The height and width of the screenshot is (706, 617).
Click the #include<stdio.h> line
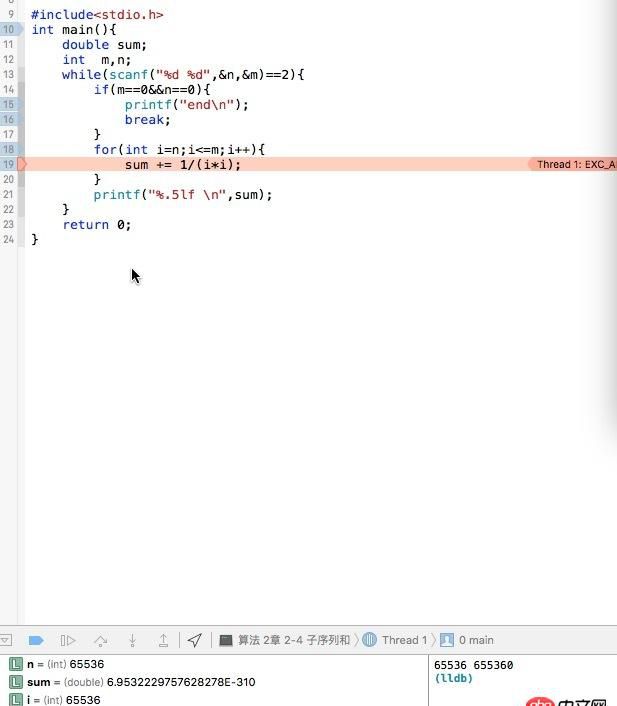[x=97, y=15]
